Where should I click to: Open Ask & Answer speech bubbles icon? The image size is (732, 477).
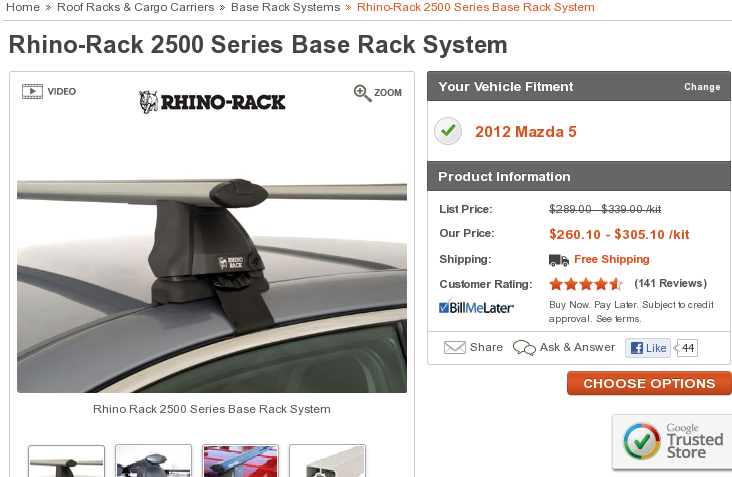(x=524, y=348)
